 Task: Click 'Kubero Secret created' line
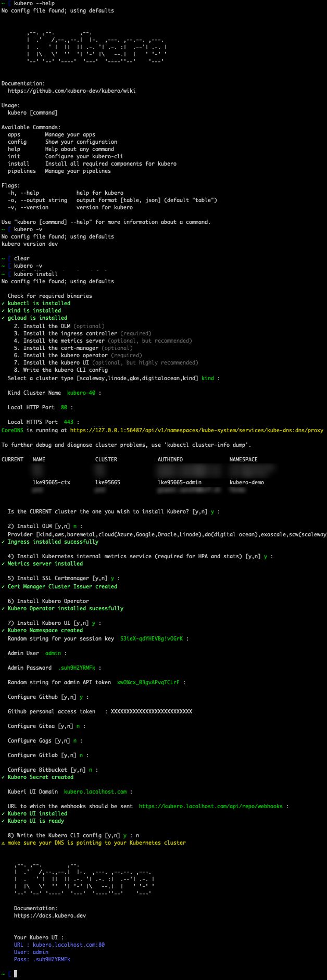pyautogui.click(x=37, y=777)
